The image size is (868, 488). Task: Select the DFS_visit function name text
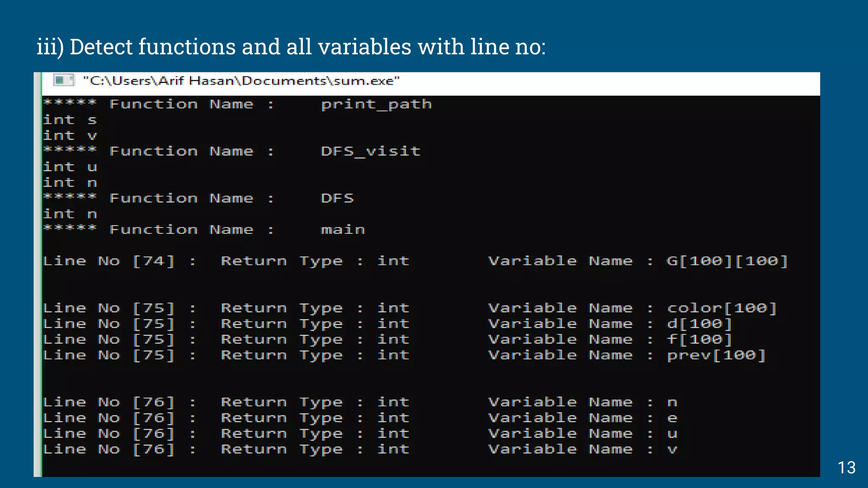tap(370, 151)
